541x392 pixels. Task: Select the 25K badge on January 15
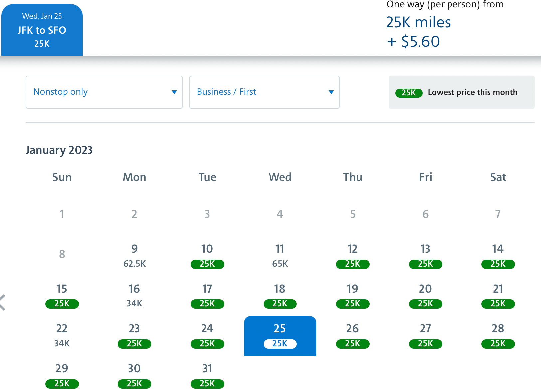(x=62, y=304)
